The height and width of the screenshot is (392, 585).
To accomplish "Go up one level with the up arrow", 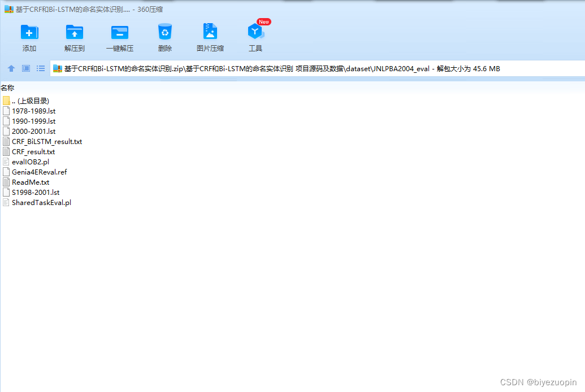I will [x=11, y=68].
